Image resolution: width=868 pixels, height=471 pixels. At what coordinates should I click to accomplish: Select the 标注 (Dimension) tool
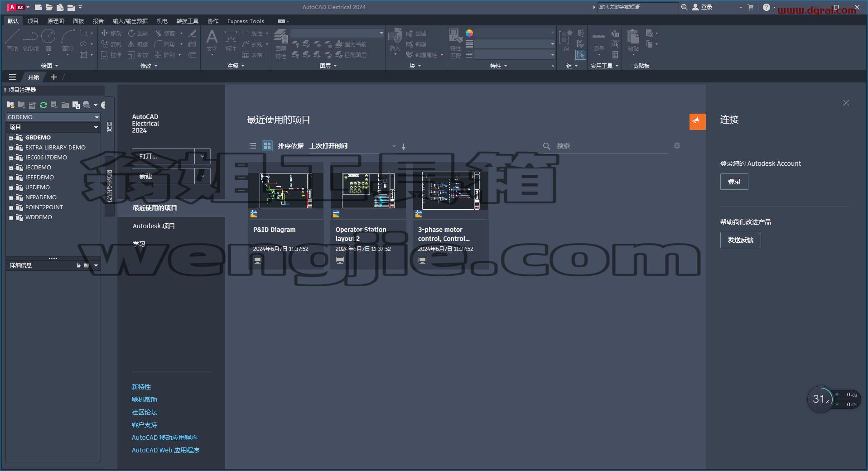tap(231, 40)
